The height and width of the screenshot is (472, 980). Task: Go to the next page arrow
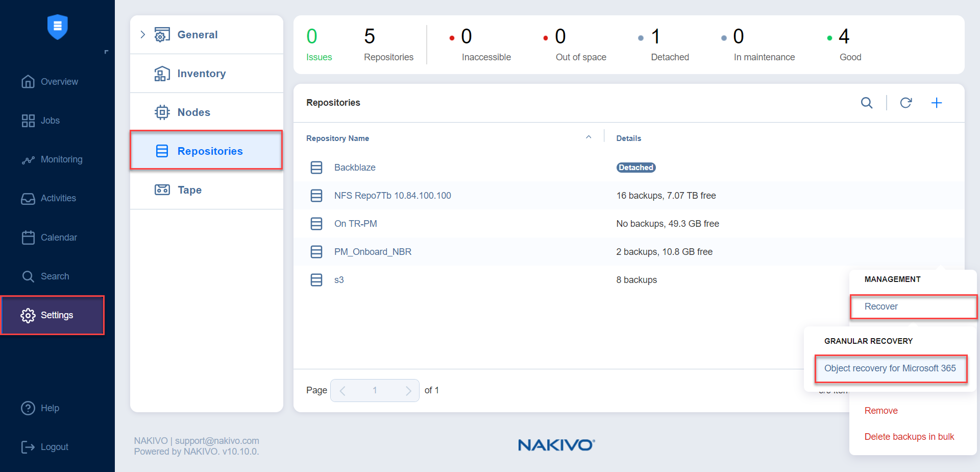[408, 391]
